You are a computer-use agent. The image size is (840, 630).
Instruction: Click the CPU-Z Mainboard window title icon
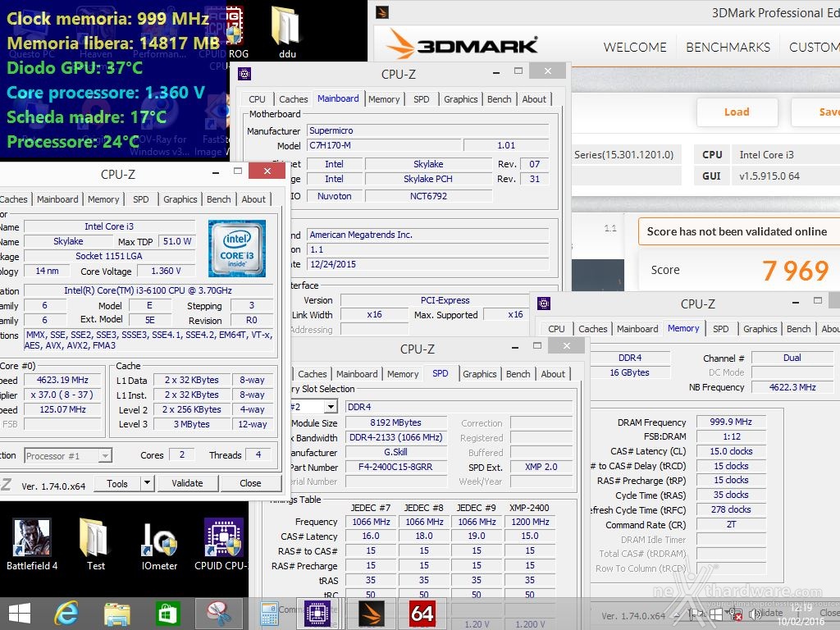tap(244, 74)
